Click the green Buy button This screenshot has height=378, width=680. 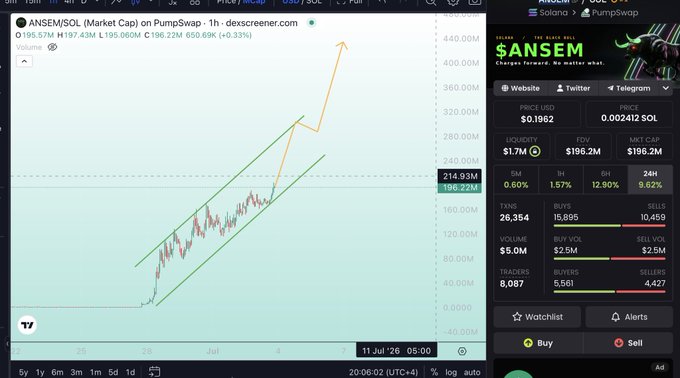tap(537, 343)
